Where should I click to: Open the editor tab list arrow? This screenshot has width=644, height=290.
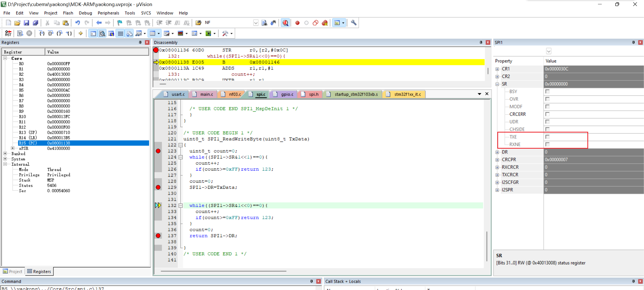tap(479, 94)
